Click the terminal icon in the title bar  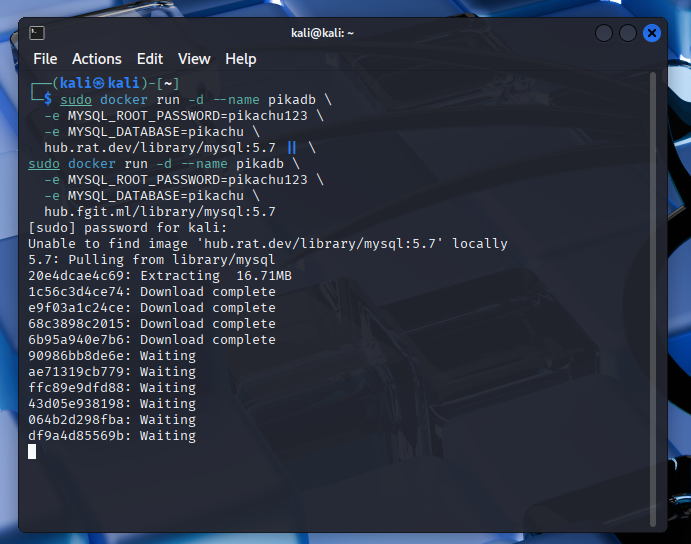point(36,33)
